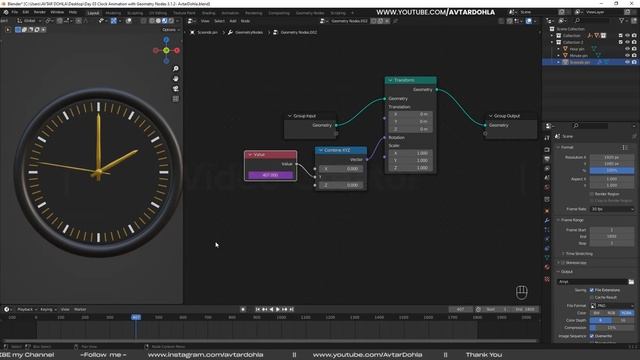The width and height of the screenshot is (640, 360).
Task: Open the Scene properties tab icon
Action: [547, 178]
